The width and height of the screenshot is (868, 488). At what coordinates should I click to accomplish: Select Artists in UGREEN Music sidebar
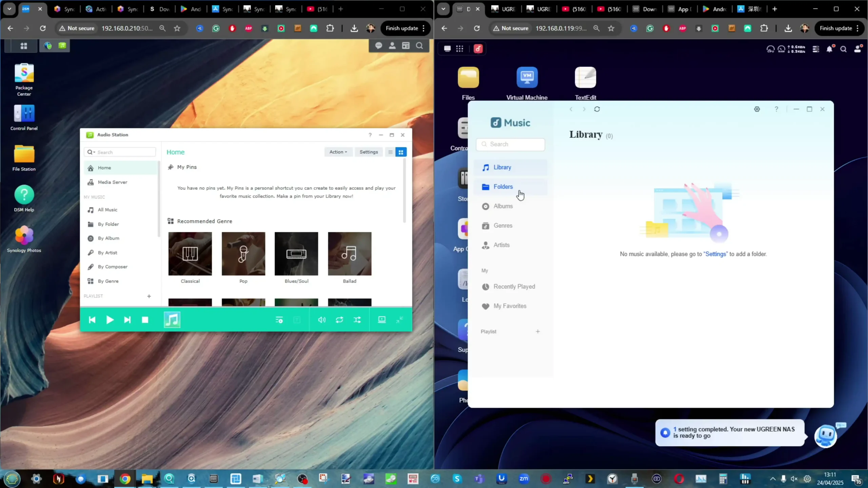click(x=510, y=245)
